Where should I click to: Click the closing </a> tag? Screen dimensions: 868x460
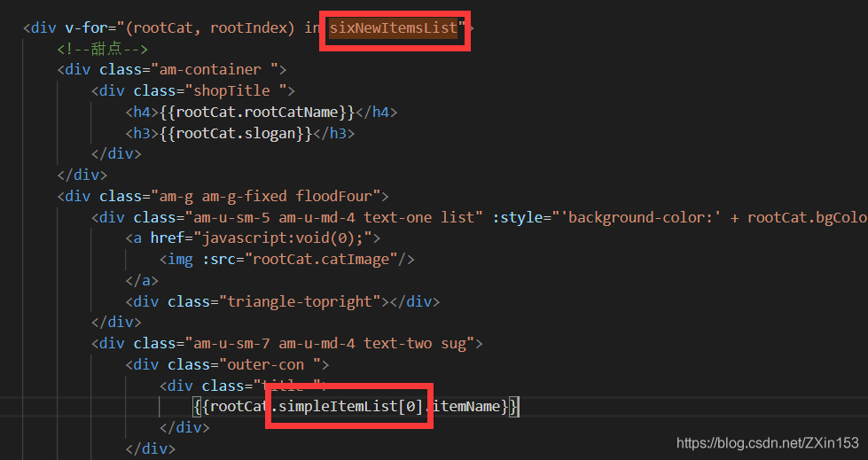(142, 281)
